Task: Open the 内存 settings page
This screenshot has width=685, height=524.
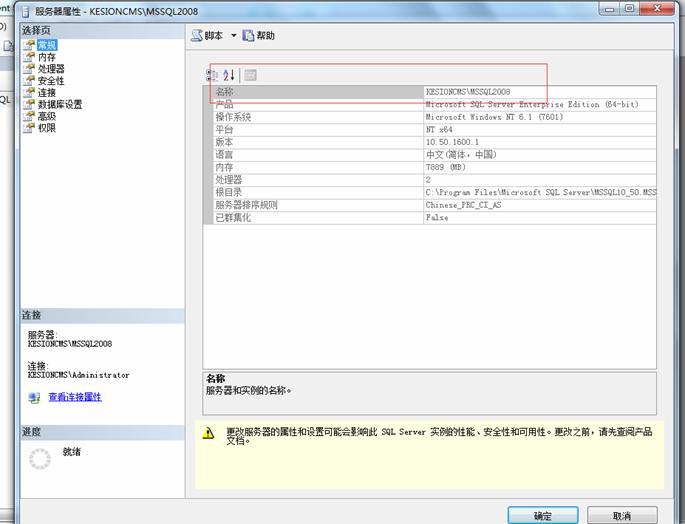Action: (x=47, y=57)
